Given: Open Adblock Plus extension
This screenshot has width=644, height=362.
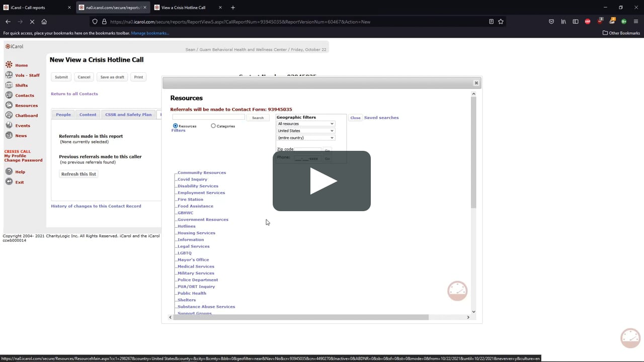Looking at the screenshot, I should pyautogui.click(x=588, y=22).
